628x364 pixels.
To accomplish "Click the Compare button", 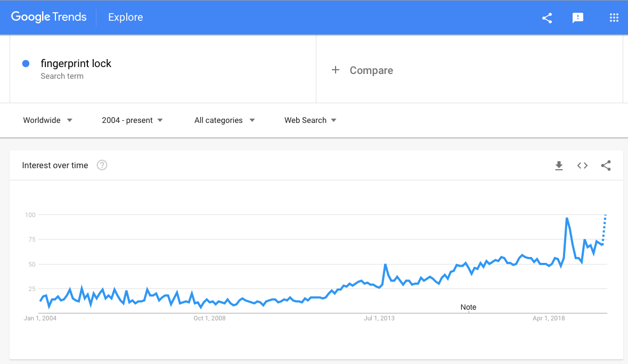I will click(371, 70).
